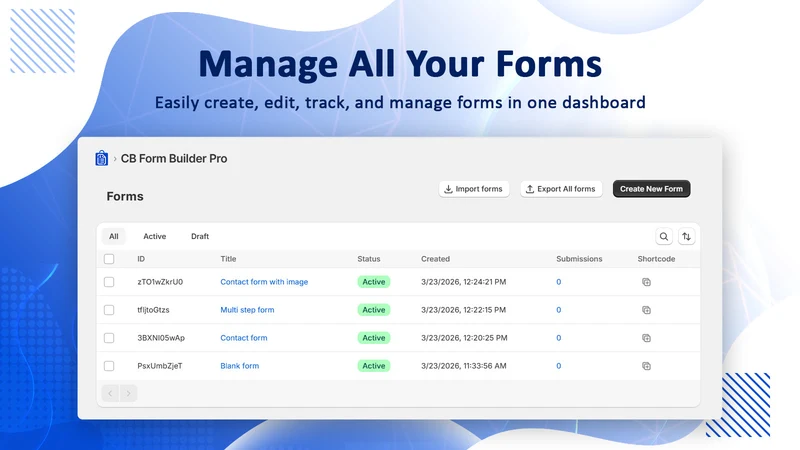Open submissions count for the 3BXNl05wAp row
The height and width of the screenshot is (450, 800).
[559, 338]
